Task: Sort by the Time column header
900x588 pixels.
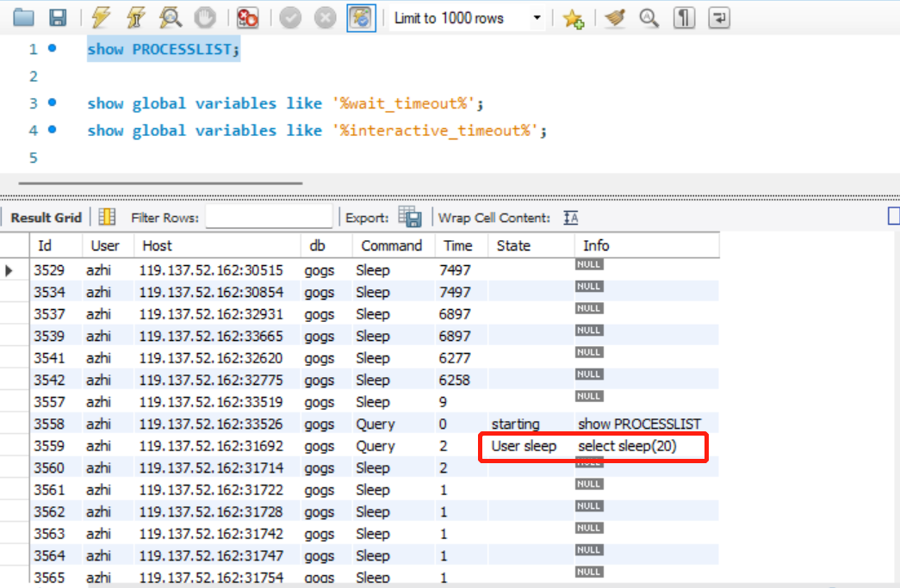Action: click(x=462, y=245)
